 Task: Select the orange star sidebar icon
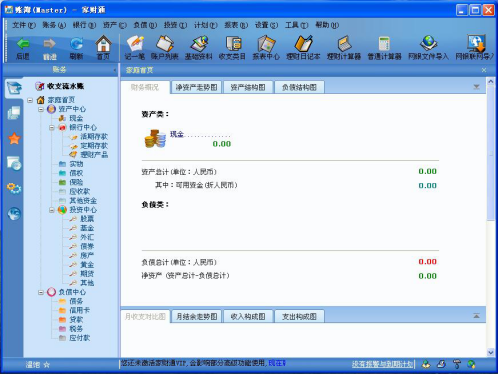(x=14, y=138)
